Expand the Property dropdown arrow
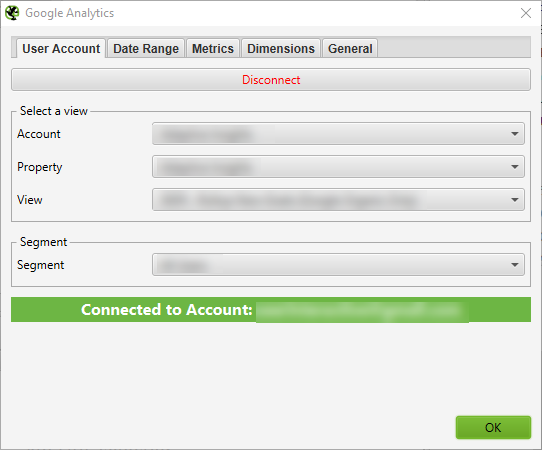Viewport: 542px width, 450px height. click(x=515, y=167)
